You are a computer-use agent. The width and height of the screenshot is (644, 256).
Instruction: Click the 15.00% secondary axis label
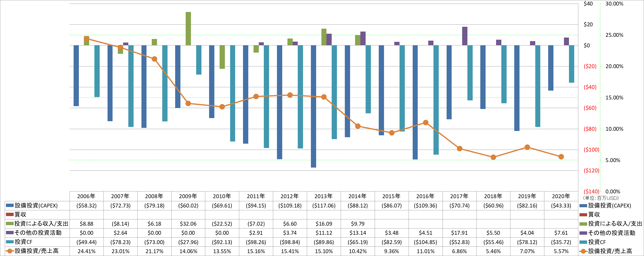[x=614, y=98]
